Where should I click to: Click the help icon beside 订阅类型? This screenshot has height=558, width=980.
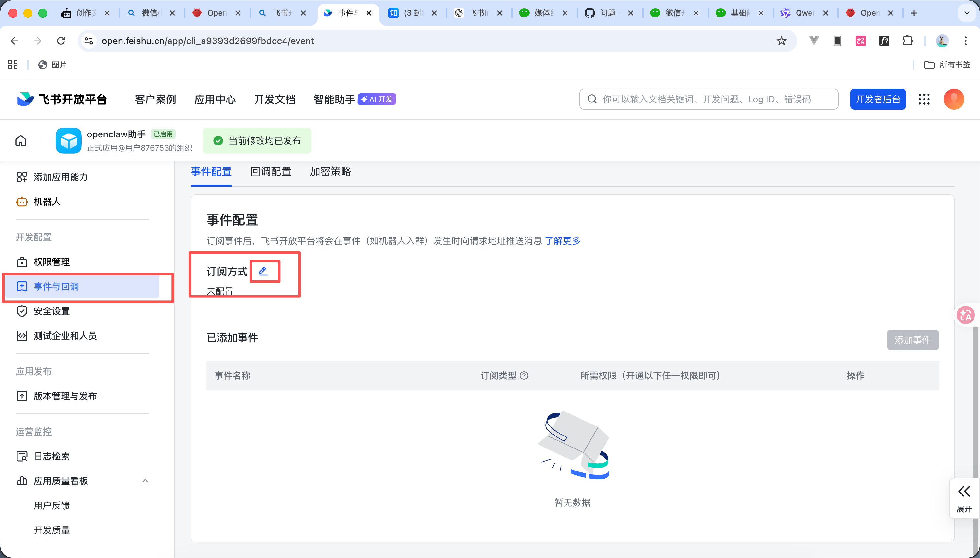pos(524,376)
